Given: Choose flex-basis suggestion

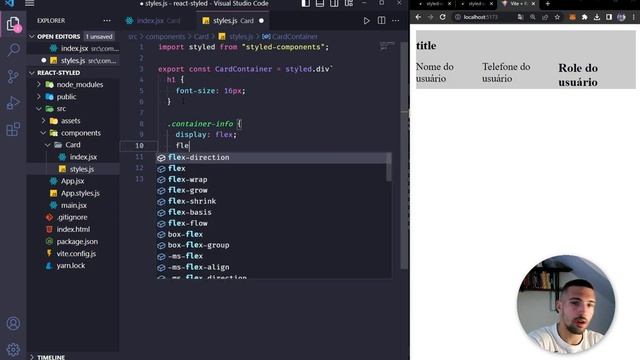Looking at the screenshot, I should [x=271, y=212].
